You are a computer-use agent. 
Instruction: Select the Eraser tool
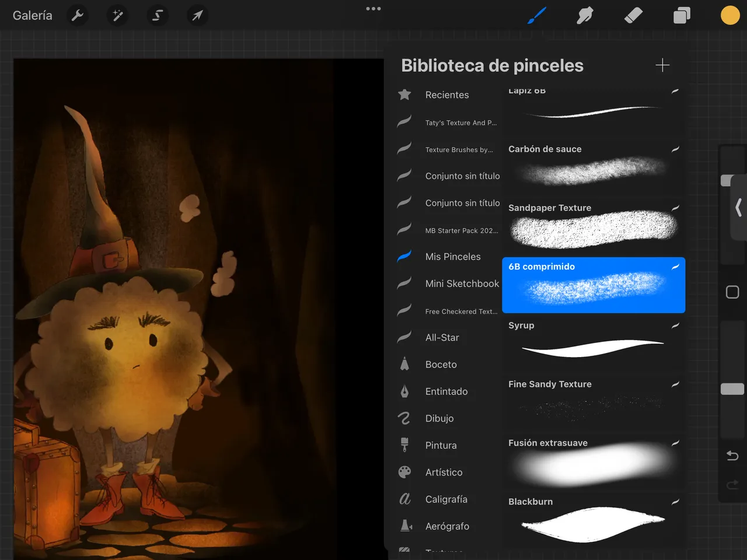633,16
